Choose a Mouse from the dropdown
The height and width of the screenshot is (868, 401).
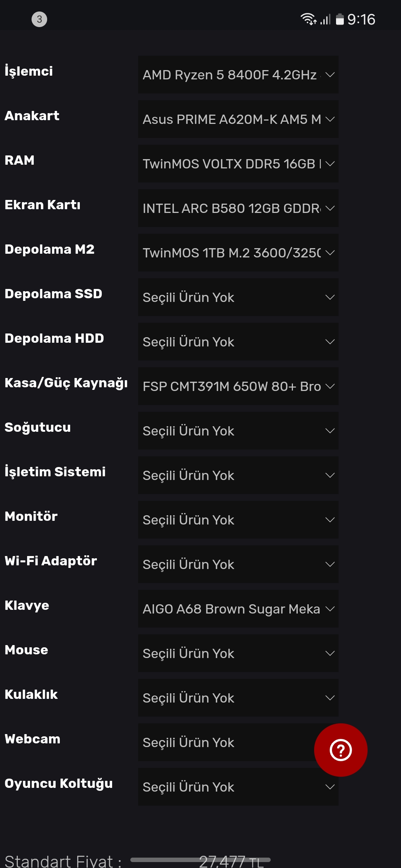point(238,653)
